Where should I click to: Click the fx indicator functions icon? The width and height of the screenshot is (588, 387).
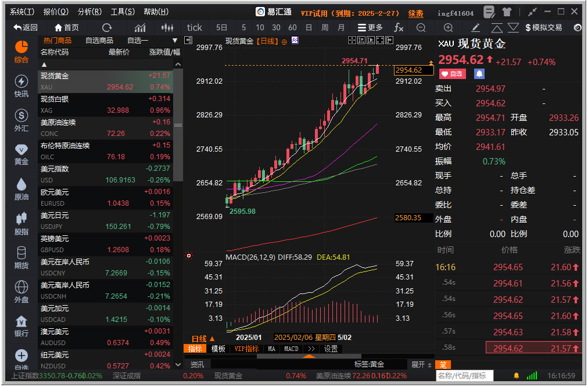click(399, 27)
